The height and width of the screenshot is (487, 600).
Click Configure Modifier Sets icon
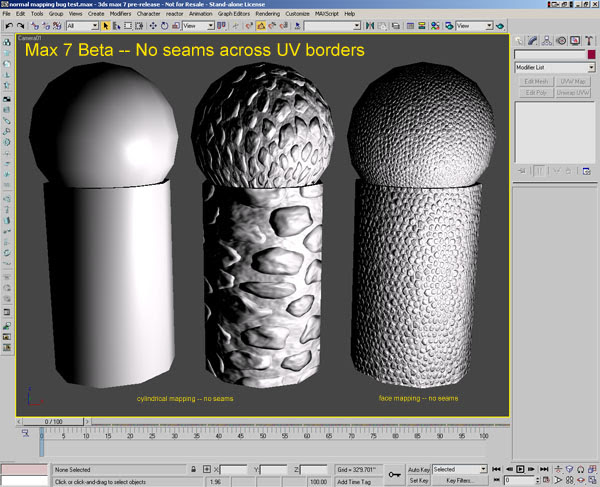pyautogui.click(x=586, y=171)
